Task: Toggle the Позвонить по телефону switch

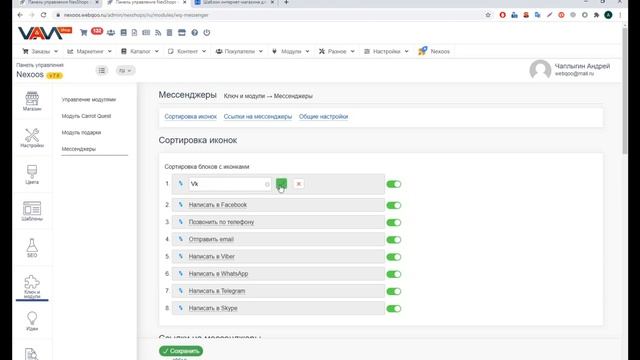Action: click(394, 222)
